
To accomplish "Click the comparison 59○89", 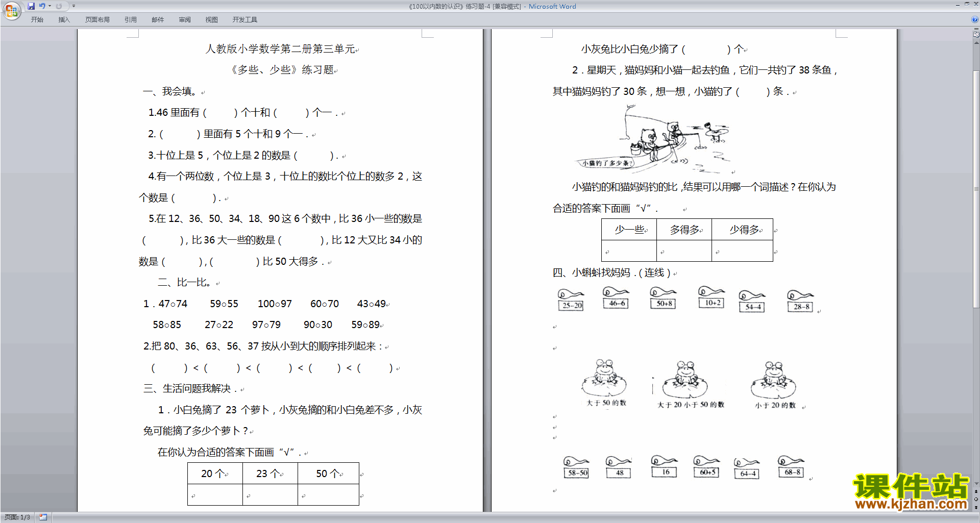I will point(365,325).
